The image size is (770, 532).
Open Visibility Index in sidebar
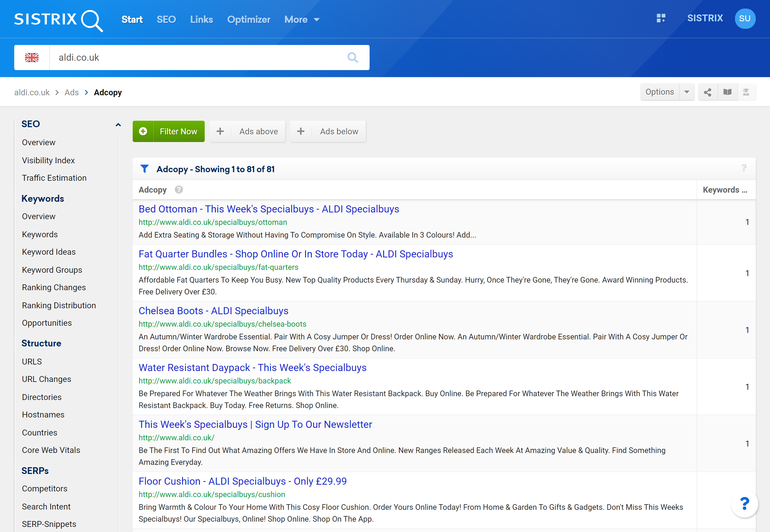[48, 160]
